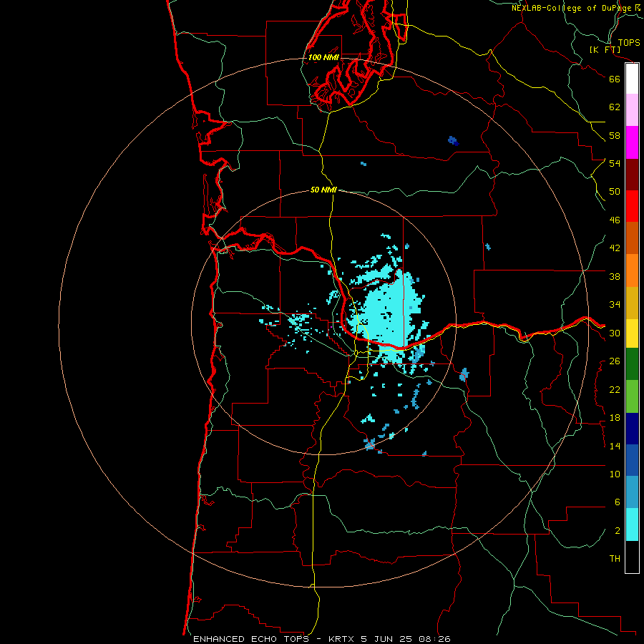Click the light green 22 kft legend block
Screen dimensions: 644x644
click(x=632, y=396)
